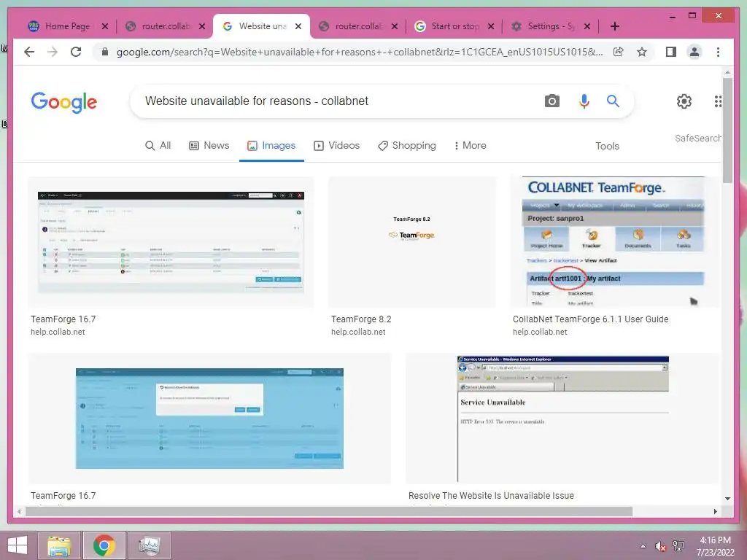Start voice search with microphone icon

click(584, 101)
